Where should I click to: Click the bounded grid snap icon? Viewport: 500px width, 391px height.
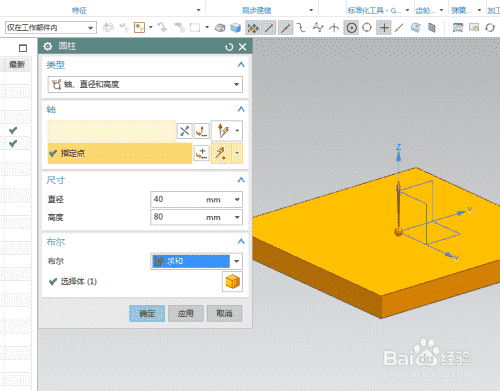pyautogui.click(x=432, y=28)
